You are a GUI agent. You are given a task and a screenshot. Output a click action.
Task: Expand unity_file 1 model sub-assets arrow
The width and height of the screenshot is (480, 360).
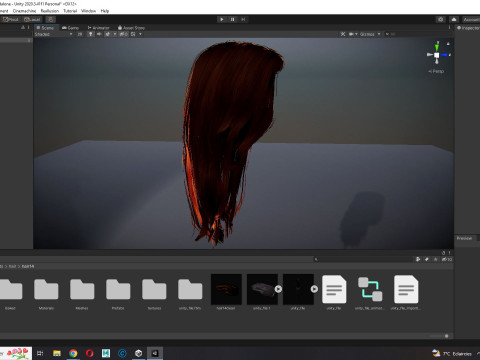pyautogui.click(x=278, y=289)
